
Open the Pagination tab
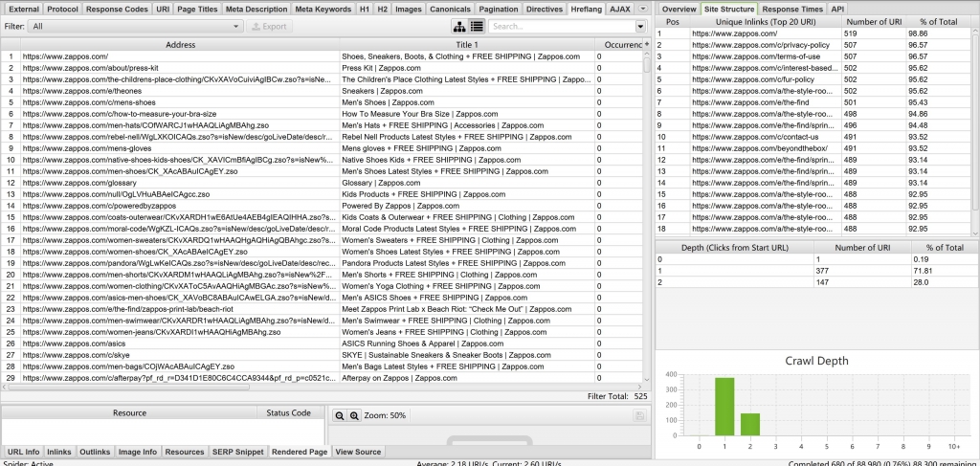tap(498, 10)
